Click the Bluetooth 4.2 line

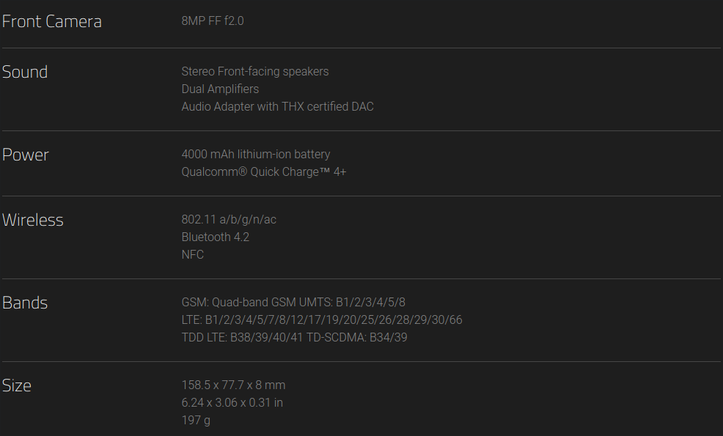click(x=215, y=237)
